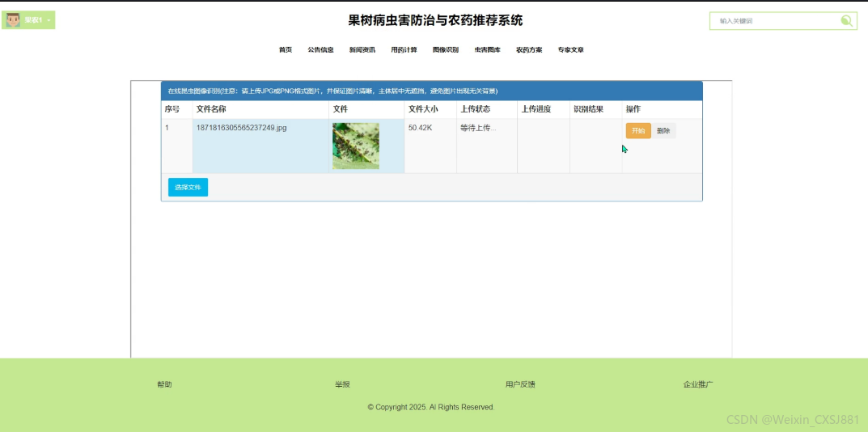The width and height of the screenshot is (868, 432).
Task: Click the 删除 button in row 1
Action: 663,131
